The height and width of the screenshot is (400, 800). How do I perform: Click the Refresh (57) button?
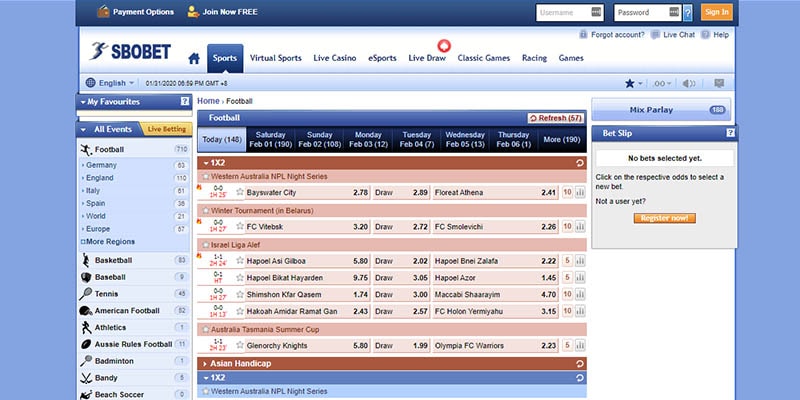[556, 118]
